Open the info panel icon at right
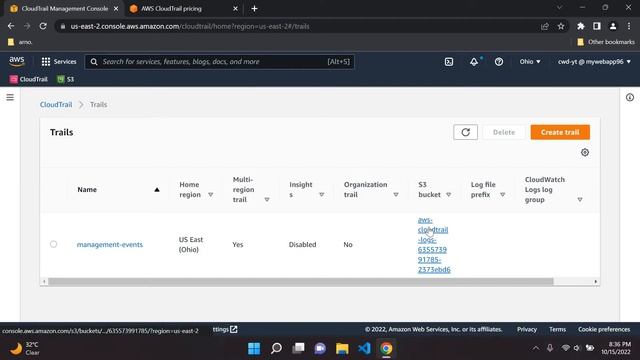 coord(630,97)
